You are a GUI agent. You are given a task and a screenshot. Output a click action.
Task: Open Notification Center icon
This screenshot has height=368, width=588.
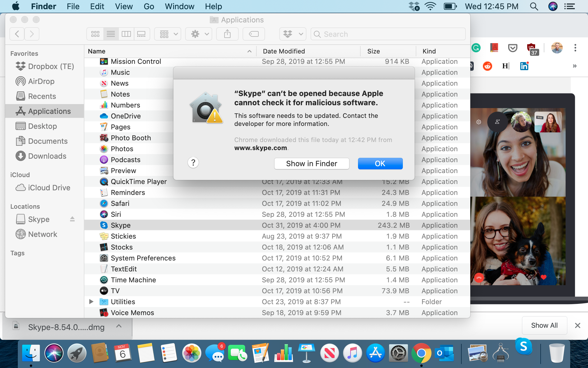point(569,6)
